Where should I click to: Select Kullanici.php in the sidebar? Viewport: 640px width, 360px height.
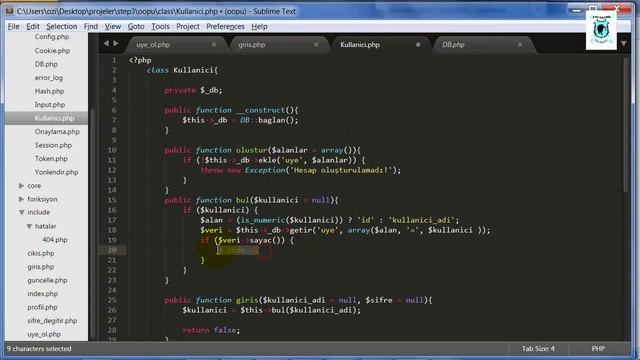click(54, 118)
